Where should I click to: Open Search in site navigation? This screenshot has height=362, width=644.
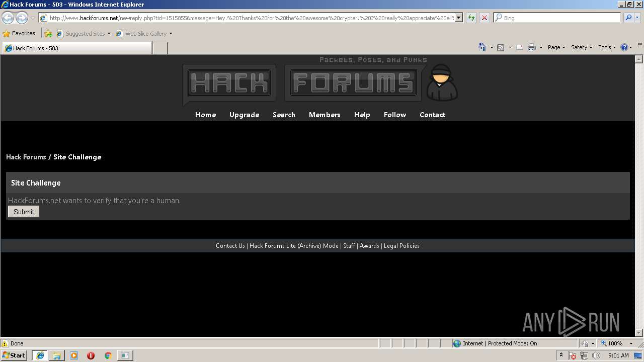284,115
